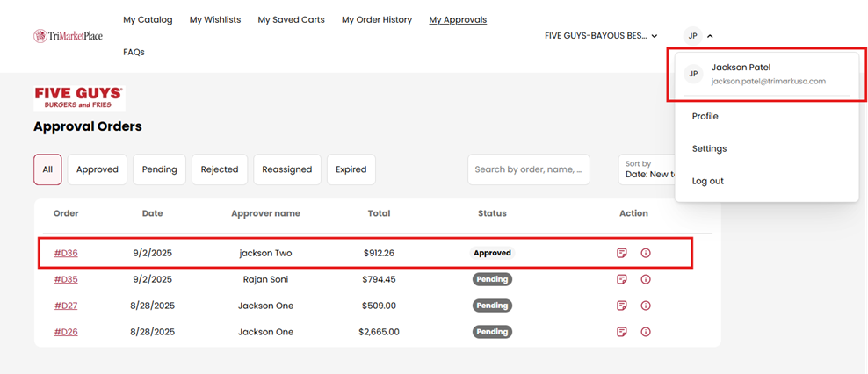Click the order search field
The width and height of the screenshot is (868, 374).
528,169
